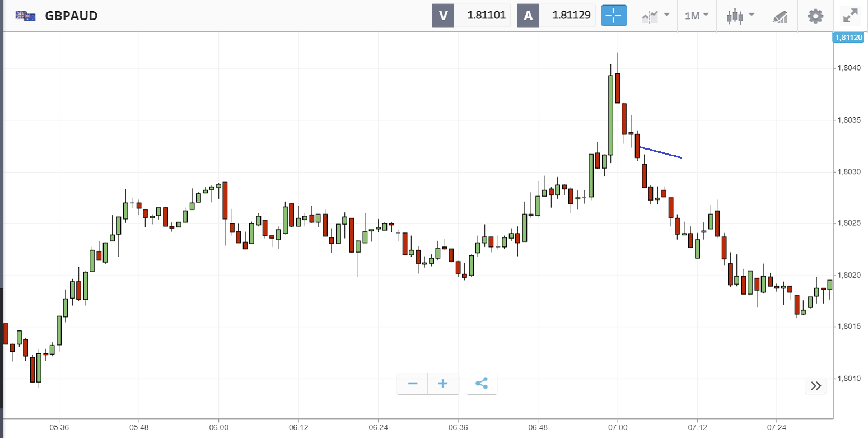This screenshot has width=868, height=438.
Task: Jump to latest candles with double arrow
Action: [x=815, y=386]
